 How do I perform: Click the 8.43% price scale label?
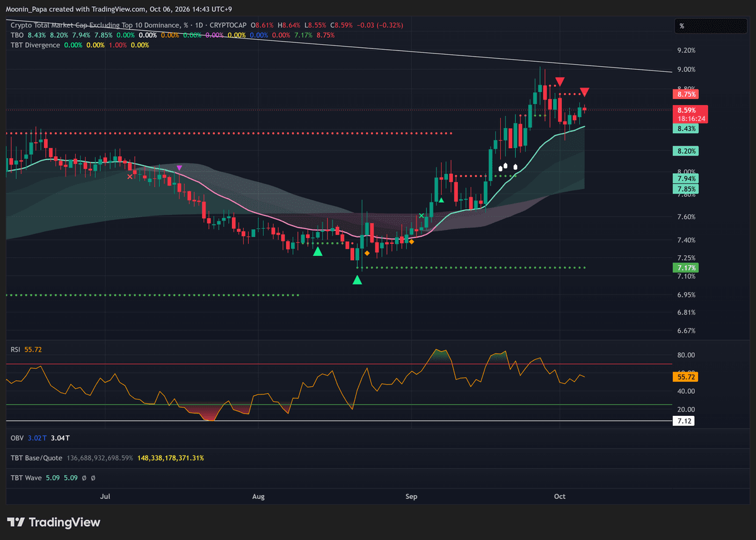686,129
